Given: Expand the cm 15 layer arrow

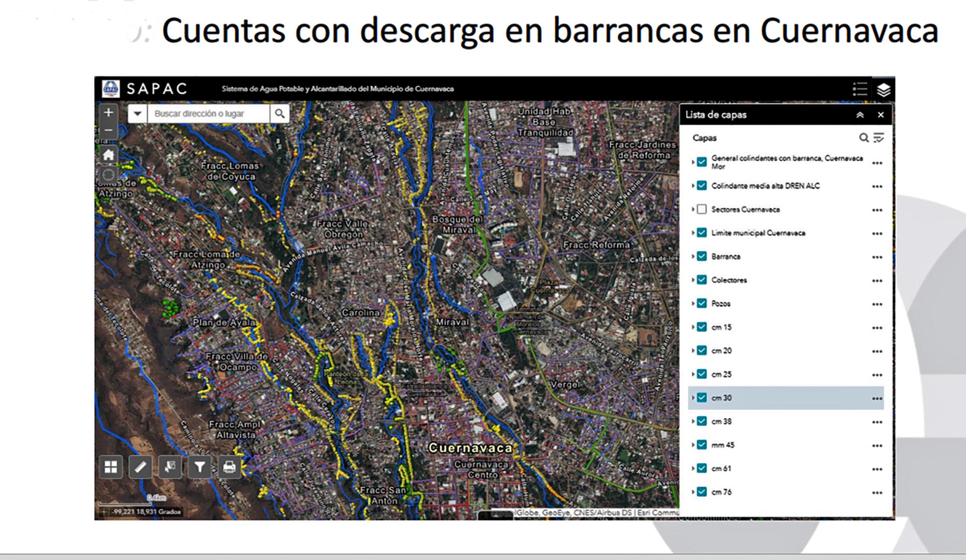Looking at the screenshot, I should click(693, 327).
